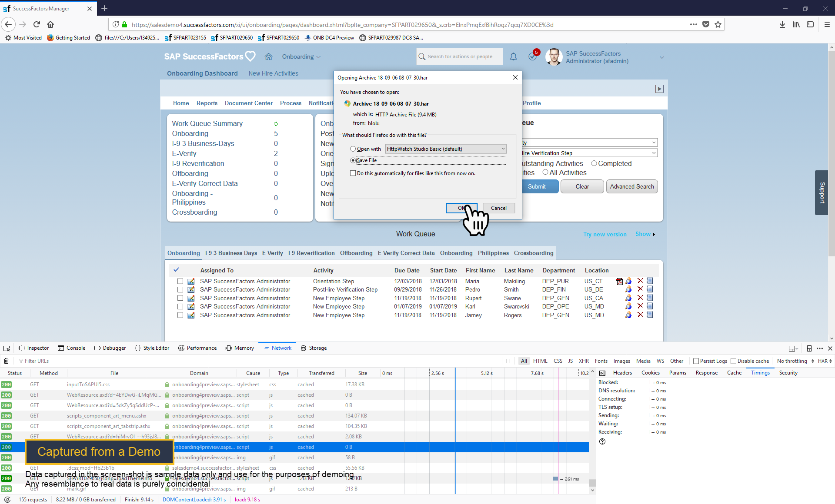Toggle the network details pane icon
This screenshot has height=504, width=835.
click(x=602, y=373)
